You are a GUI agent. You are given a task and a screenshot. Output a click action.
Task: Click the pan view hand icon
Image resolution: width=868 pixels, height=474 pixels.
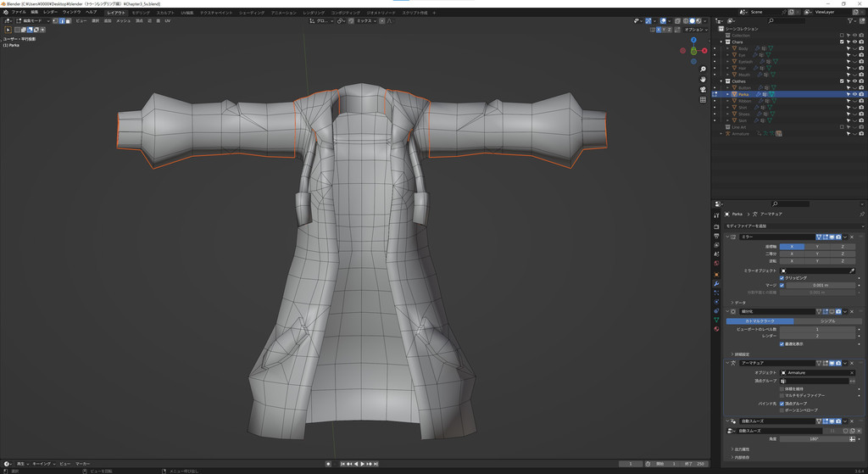(703, 79)
